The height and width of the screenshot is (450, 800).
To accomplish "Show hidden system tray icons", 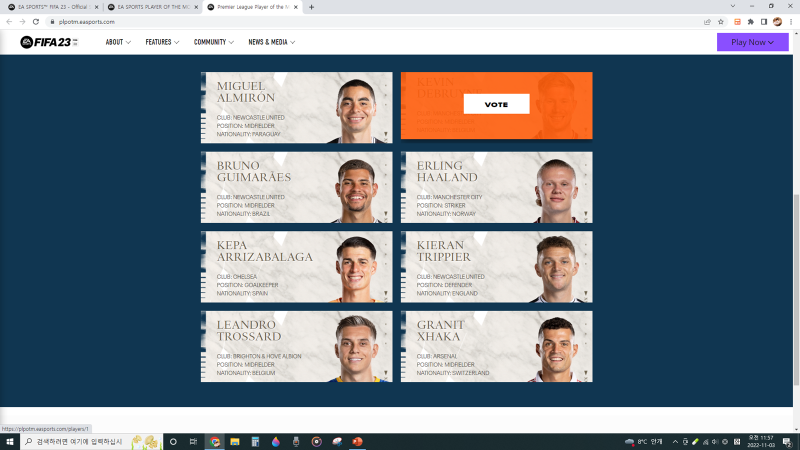I will pos(675,442).
